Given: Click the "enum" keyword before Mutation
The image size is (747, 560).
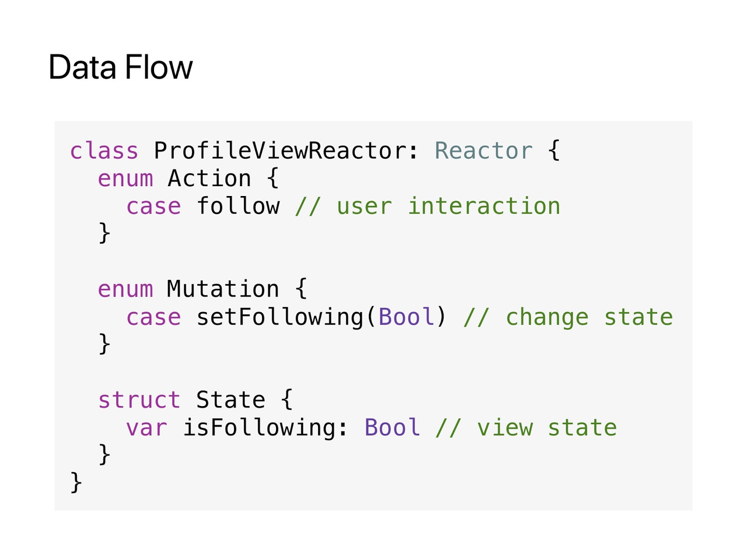Looking at the screenshot, I should click(125, 289).
